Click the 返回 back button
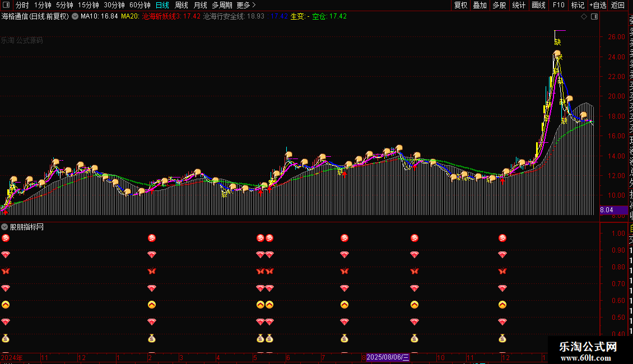Screen dimensions: 633x364 617,5
